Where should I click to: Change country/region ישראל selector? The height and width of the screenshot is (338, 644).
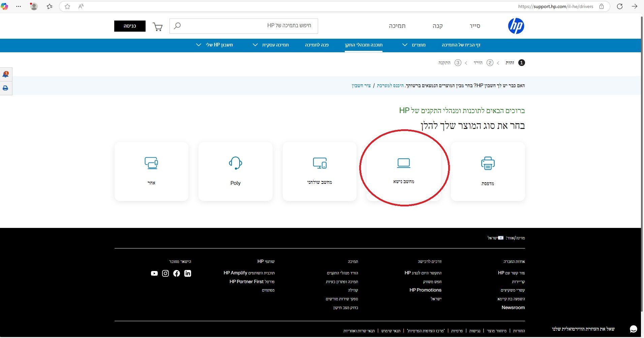click(495, 238)
